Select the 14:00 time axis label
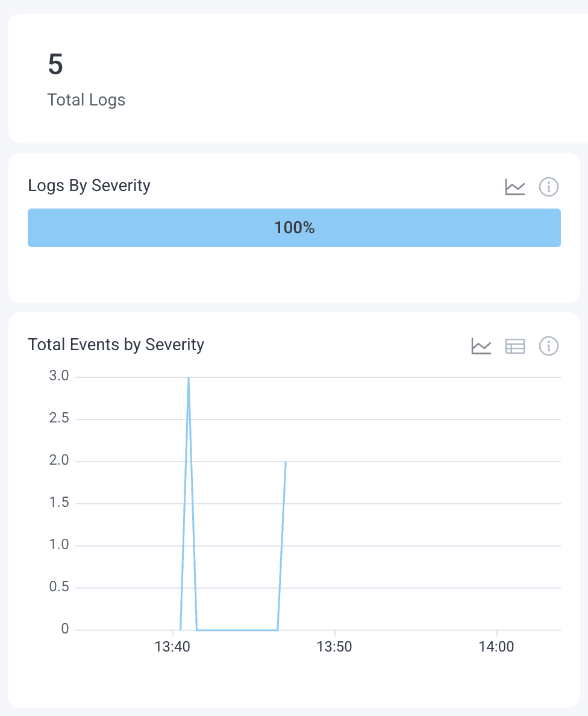This screenshot has width=588, height=716. tap(497, 647)
